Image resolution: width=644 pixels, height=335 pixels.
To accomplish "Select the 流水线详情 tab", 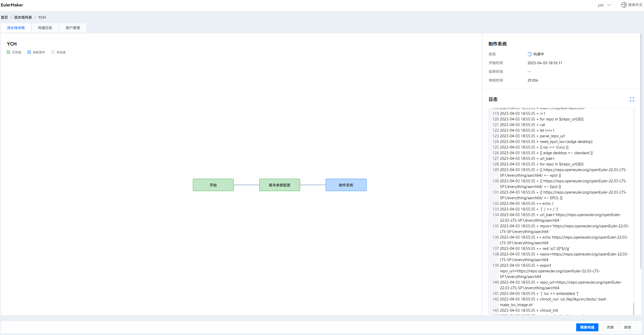I will click(16, 28).
